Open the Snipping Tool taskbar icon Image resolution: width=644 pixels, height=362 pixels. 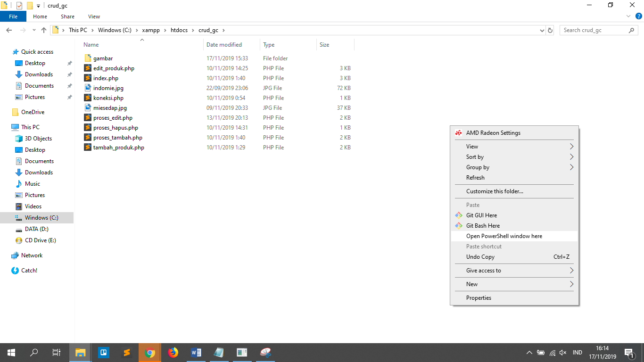coord(265,353)
